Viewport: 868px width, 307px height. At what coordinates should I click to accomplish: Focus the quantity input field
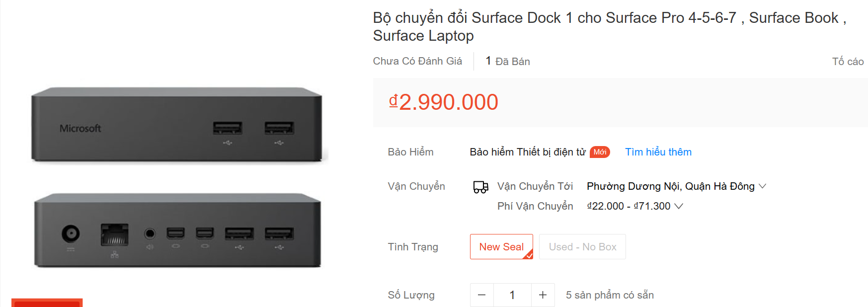(512, 295)
